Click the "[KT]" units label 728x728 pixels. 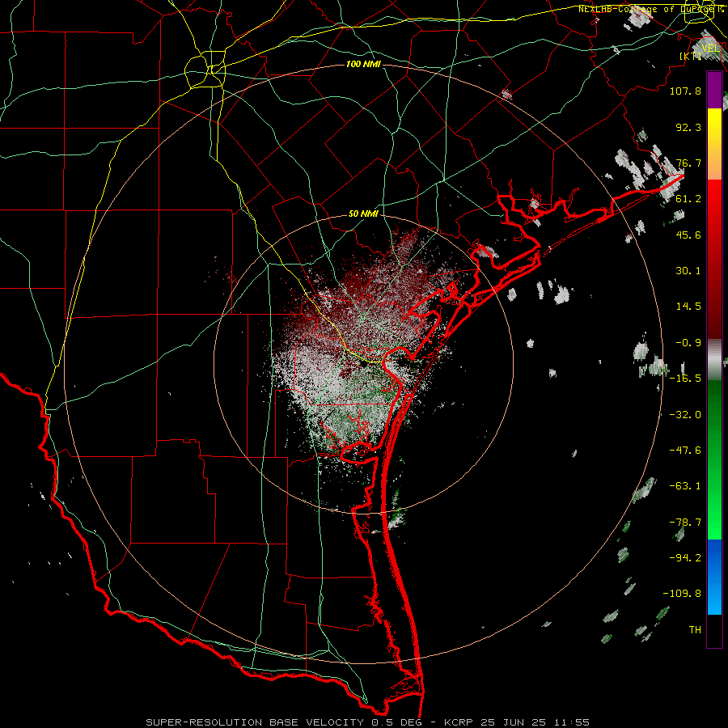tap(691, 56)
